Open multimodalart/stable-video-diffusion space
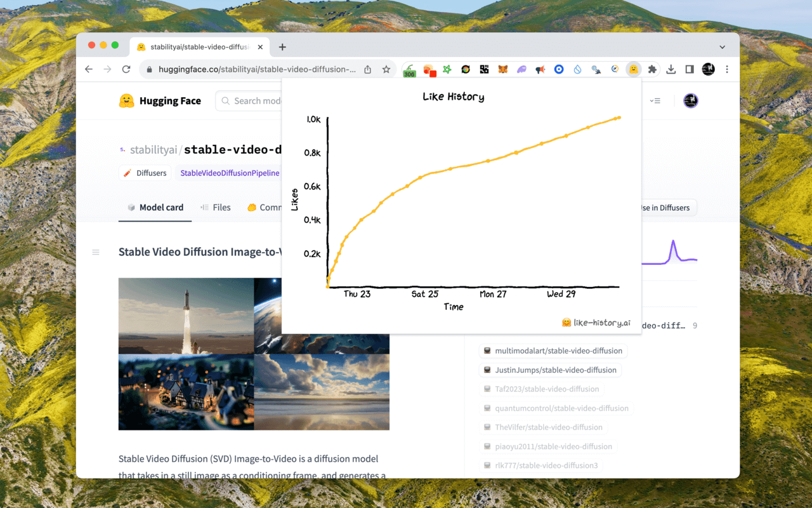The height and width of the screenshot is (508, 812). coord(553,351)
